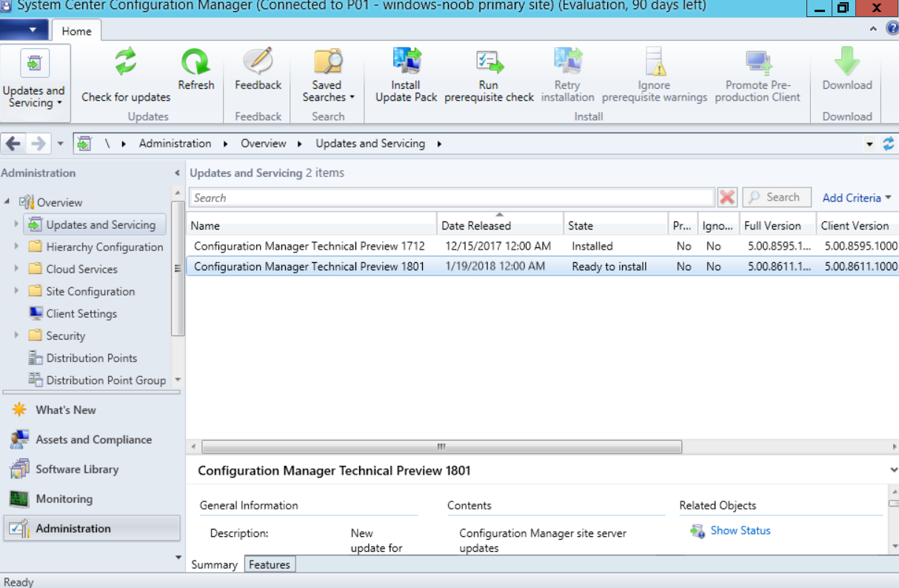
Task: Run prerequisite check from ribbon
Action: [x=489, y=75]
